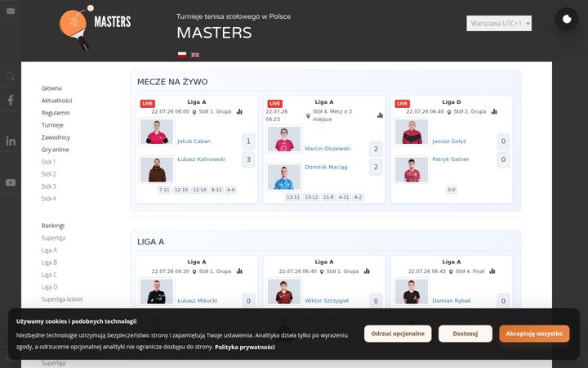
Task: Accept all cookies with Akceptuję wszystko
Action: pyautogui.click(x=534, y=334)
